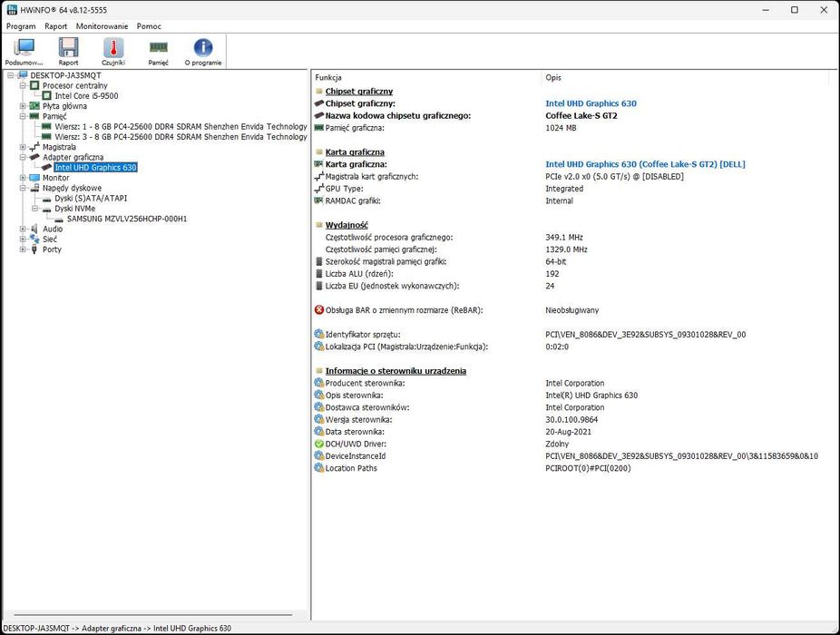Click the driver version 30.0.100.9864

click(x=571, y=420)
